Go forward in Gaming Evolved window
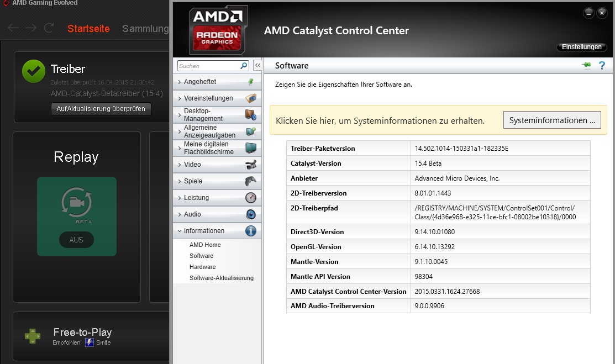The height and width of the screenshot is (364, 615). tap(31, 28)
